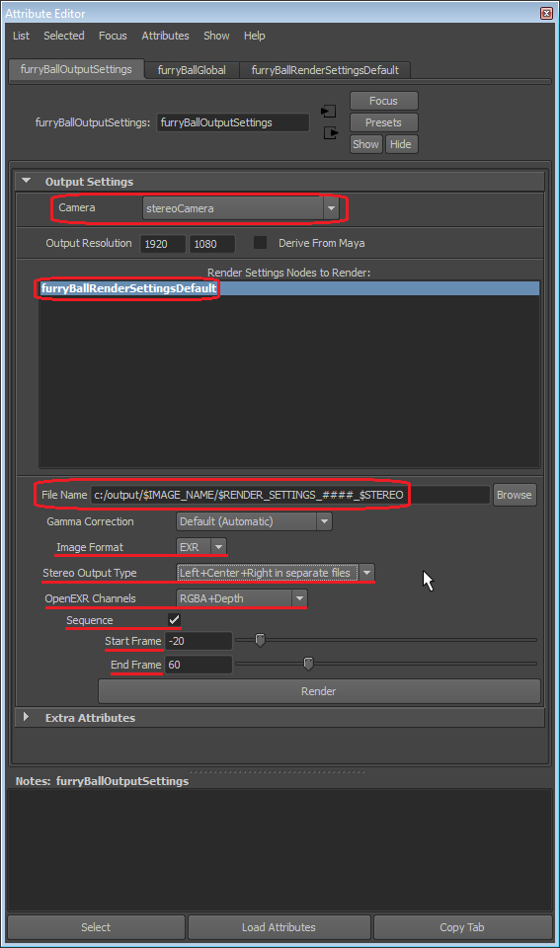Select furryBallRenderSettingsDefault in the node list
Screen dimensions: 560x948
128,288
